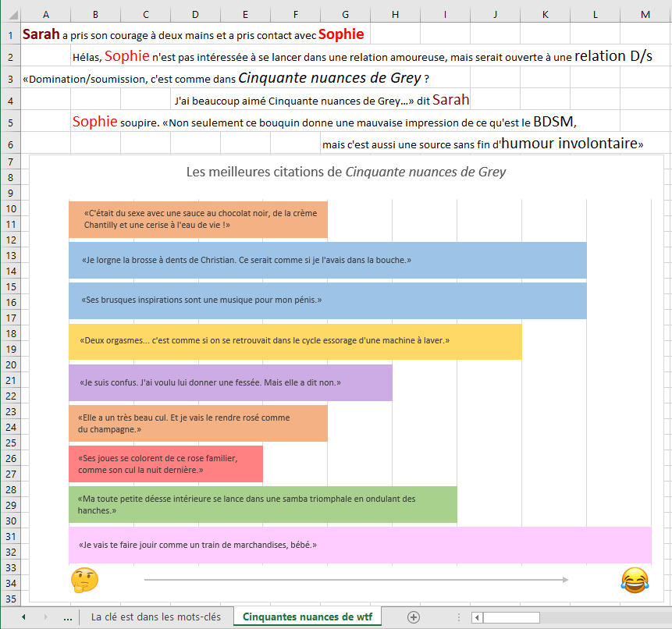
Task: Click the gray arrow line between emojis
Action: pos(356,580)
